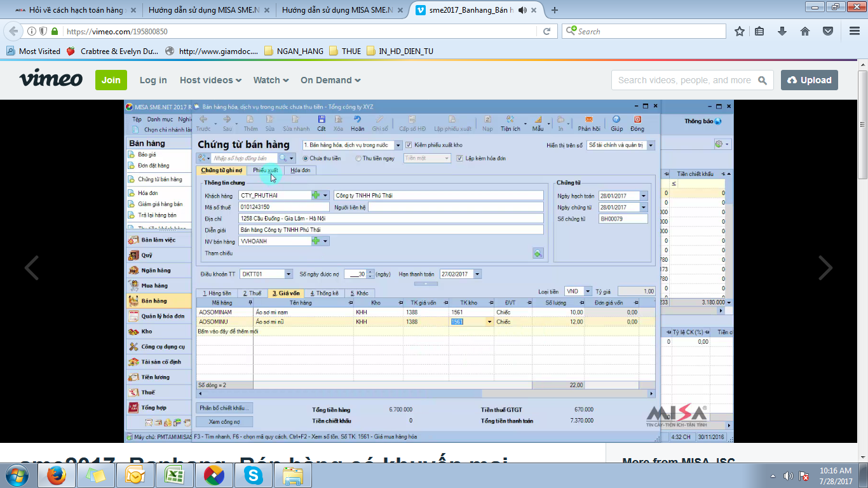Viewport: 868px width, 488px height.
Task: Select the Chưa thu tiền radio button
Action: coord(306,158)
